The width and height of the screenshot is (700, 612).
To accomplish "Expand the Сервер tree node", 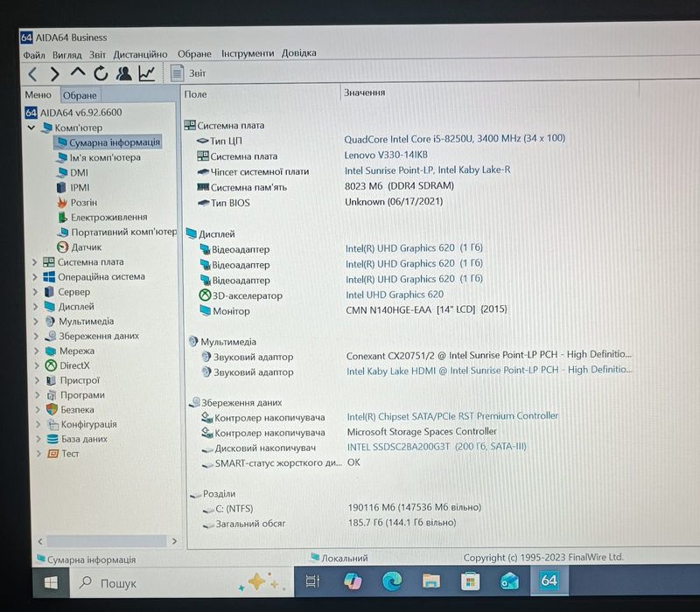I will (x=35, y=292).
